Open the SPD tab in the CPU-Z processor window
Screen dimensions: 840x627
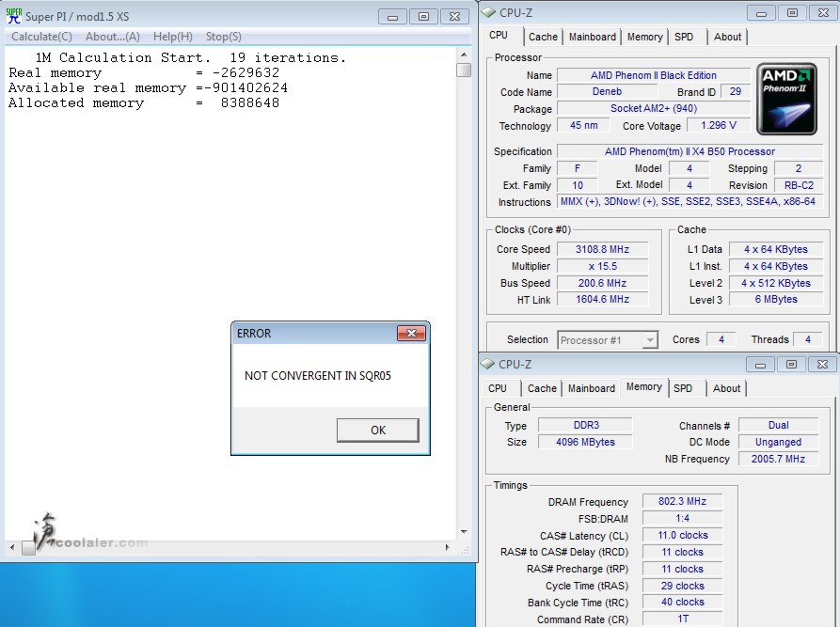[x=684, y=37]
